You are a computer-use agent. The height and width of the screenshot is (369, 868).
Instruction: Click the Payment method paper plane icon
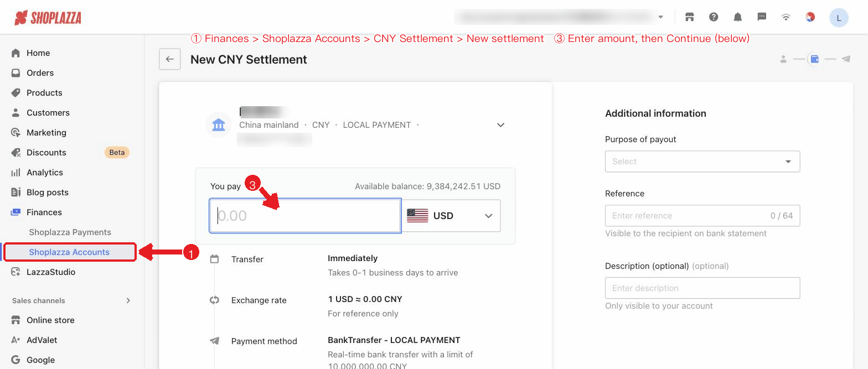(214, 341)
